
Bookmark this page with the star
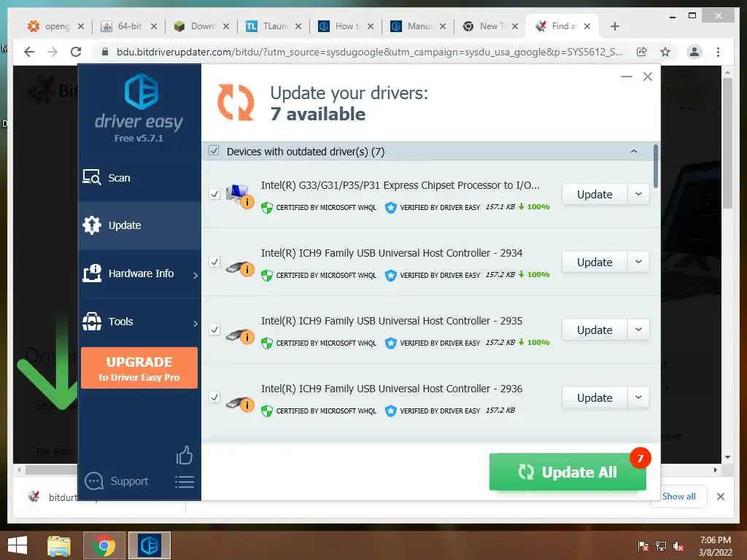coord(665,52)
